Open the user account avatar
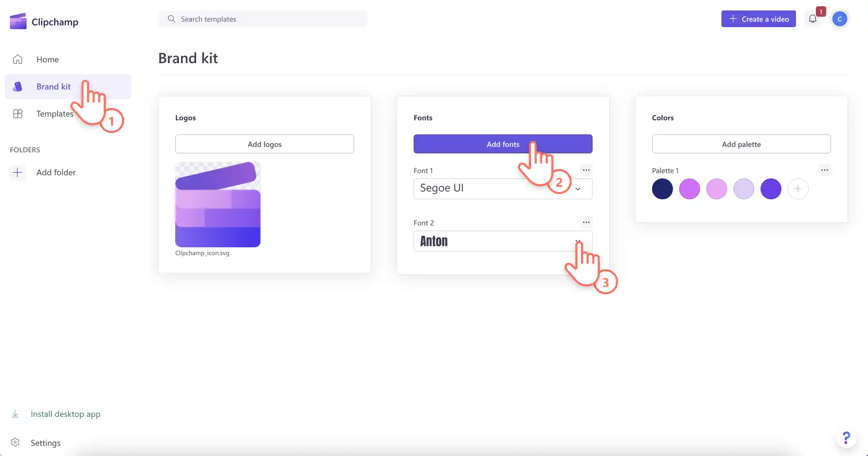The image size is (868, 456). click(x=839, y=19)
